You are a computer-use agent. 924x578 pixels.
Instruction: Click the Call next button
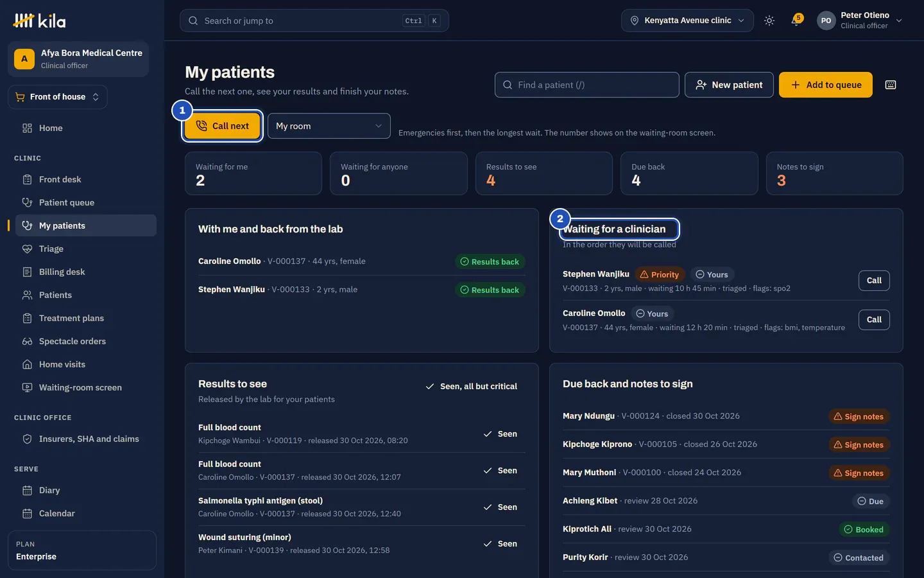point(223,126)
